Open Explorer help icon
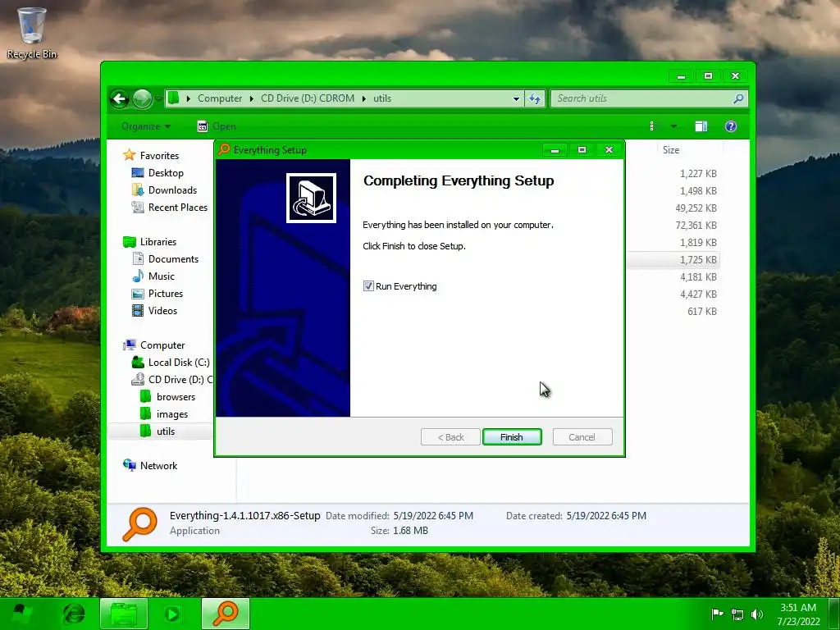 click(731, 126)
